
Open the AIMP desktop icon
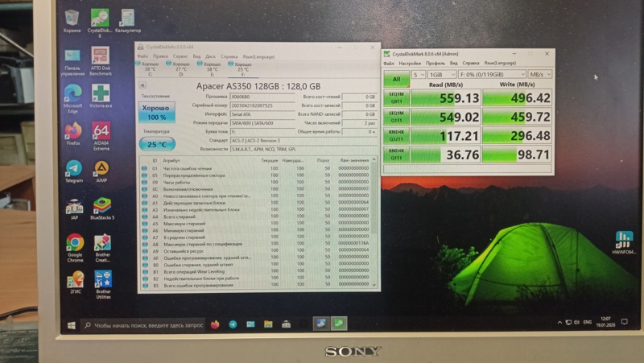click(101, 171)
